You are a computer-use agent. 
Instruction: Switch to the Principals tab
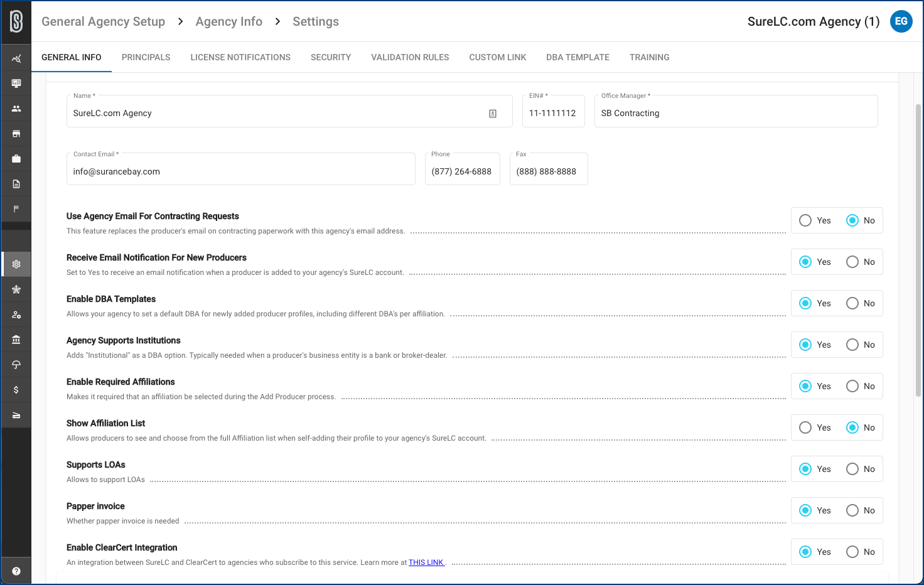146,57
